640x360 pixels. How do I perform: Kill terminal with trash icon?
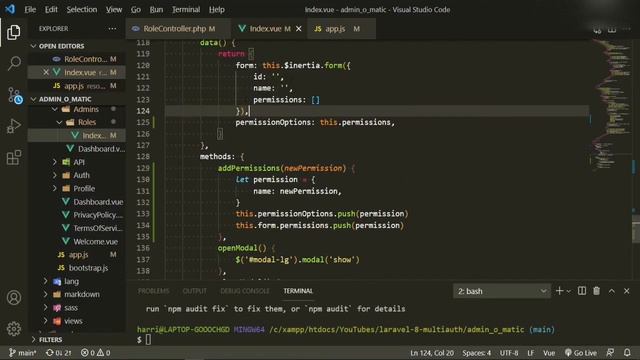coord(596,291)
